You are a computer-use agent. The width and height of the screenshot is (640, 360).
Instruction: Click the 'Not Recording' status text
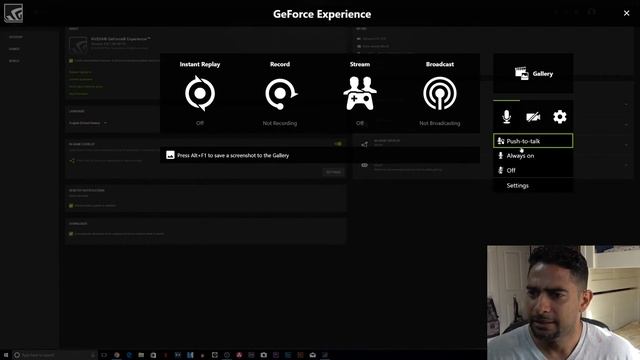280,123
